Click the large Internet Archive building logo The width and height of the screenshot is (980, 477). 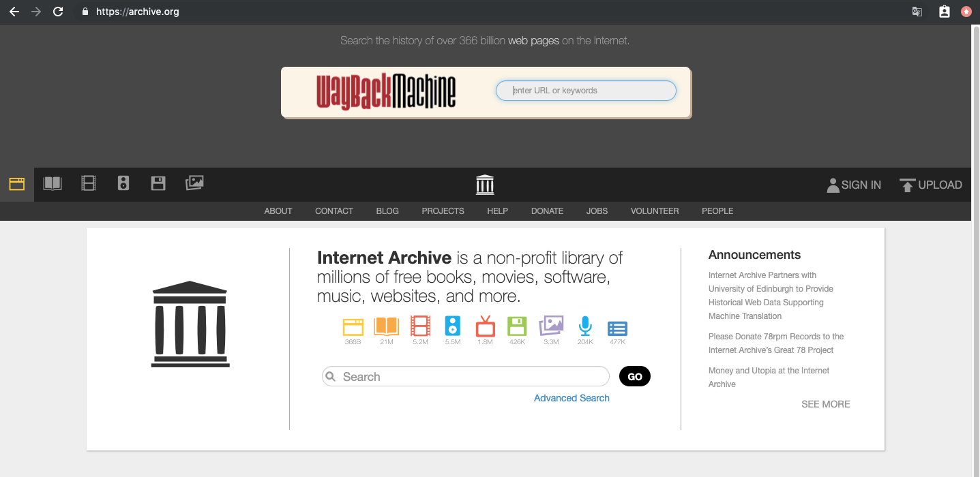click(x=190, y=324)
